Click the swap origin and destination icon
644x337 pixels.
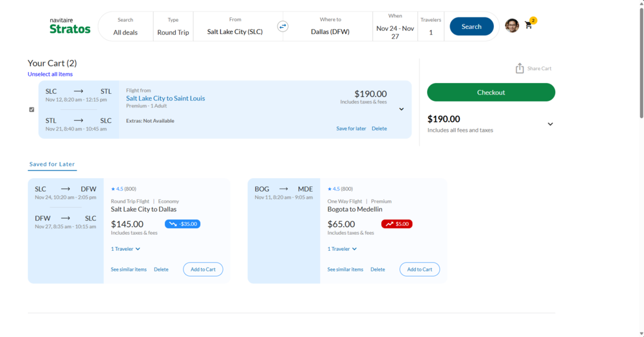point(283,26)
